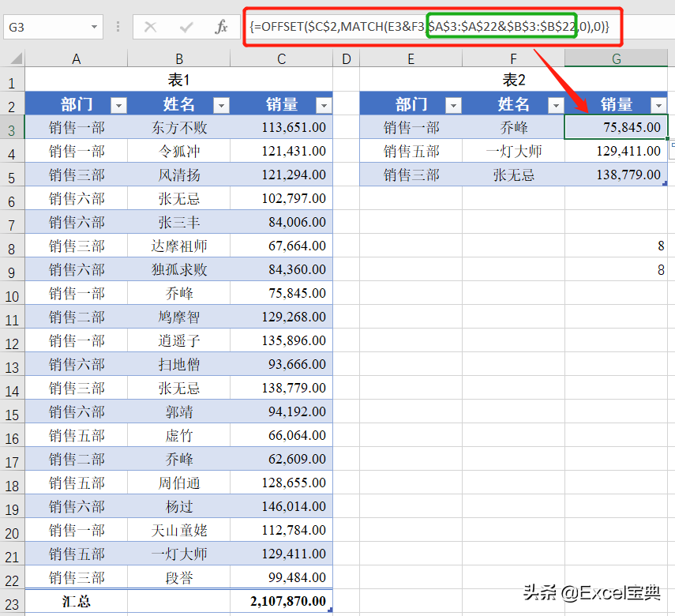Select Table 2 name cell 乔峰
The width and height of the screenshot is (675, 616).
(x=514, y=127)
